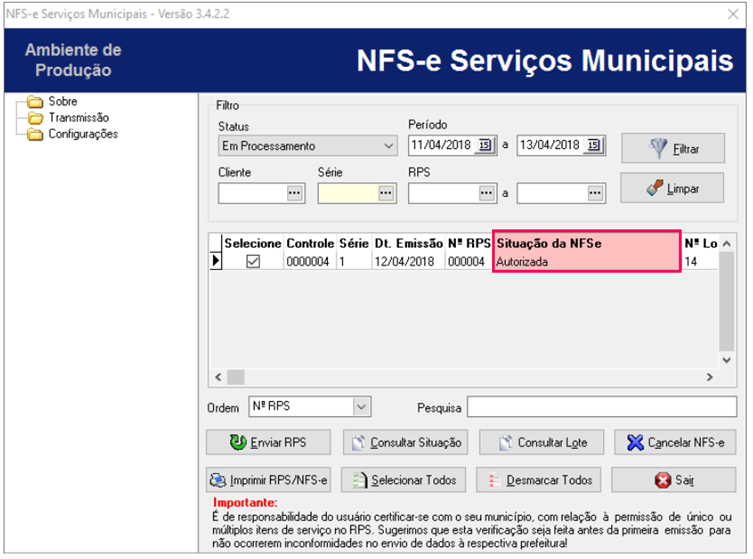The height and width of the screenshot is (559, 753).
Task: Select Sobre in the tree
Action: coord(62,102)
